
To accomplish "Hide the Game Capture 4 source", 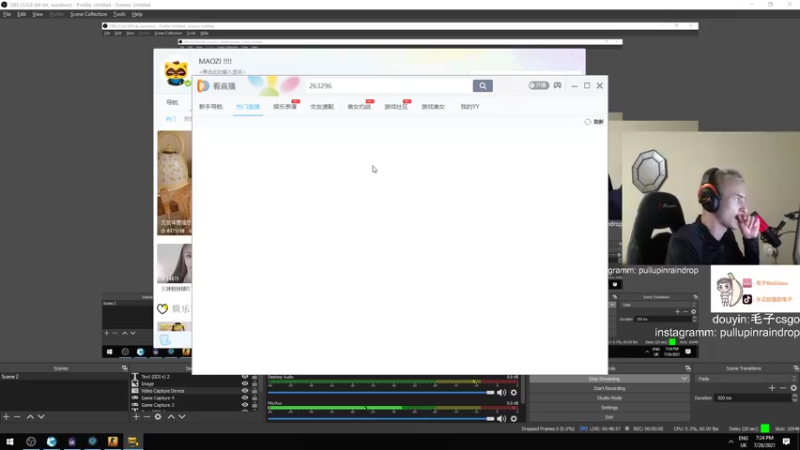I will point(245,398).
